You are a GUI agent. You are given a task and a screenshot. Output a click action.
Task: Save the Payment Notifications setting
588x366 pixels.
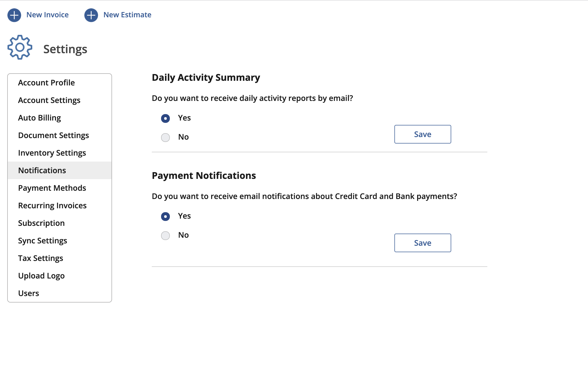point(423,243)
